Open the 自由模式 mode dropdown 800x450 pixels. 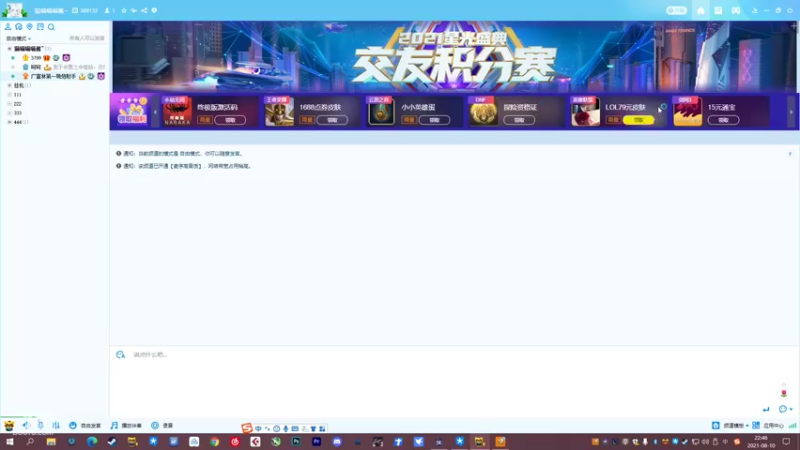point(18,38)
